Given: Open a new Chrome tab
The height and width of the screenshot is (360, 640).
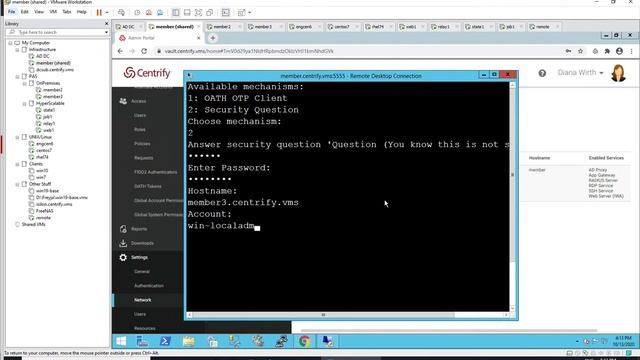Looking at the screenshot, I should (x=212, y=38).
